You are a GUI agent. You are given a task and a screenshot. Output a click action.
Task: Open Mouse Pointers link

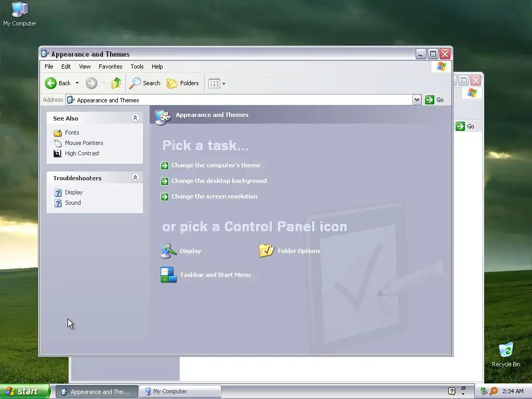pyautogui.click(x=84, y=143)
